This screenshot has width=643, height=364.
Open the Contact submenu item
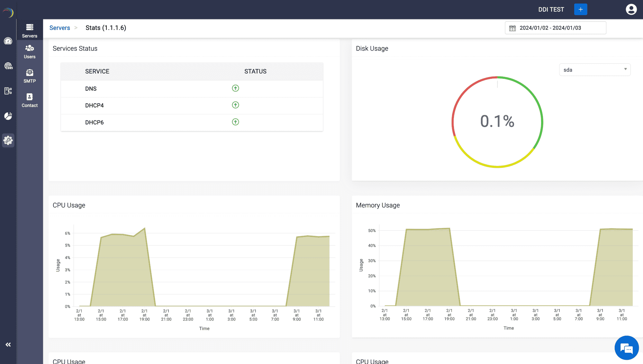30,100
